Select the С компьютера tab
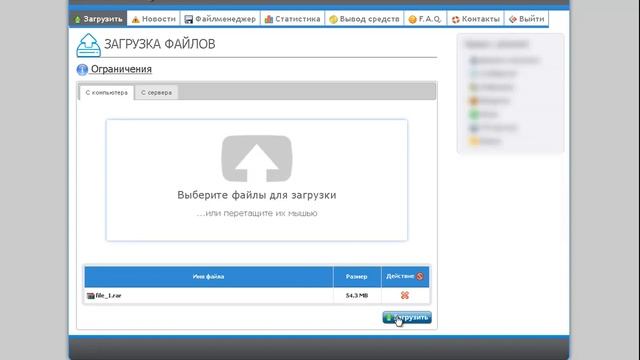Screen dimensions: 640x360 coord(107,93)
